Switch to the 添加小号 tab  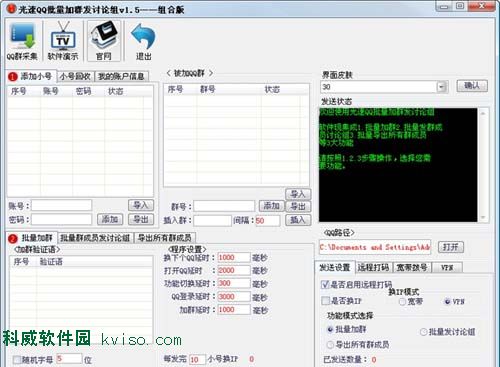(31, 76)
